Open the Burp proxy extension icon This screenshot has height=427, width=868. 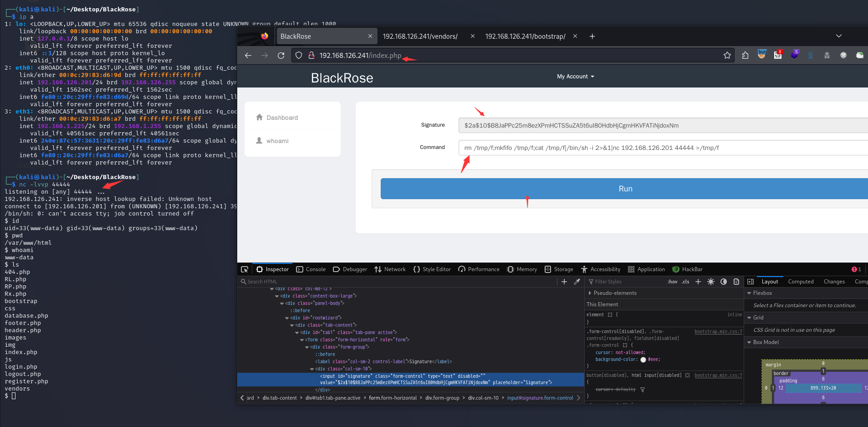[x=762, y=55]
